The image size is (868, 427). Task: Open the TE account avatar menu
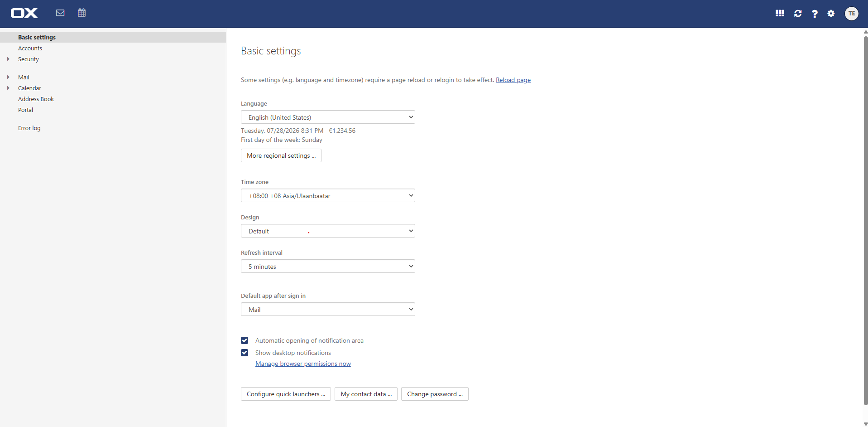tap(852, 14)
